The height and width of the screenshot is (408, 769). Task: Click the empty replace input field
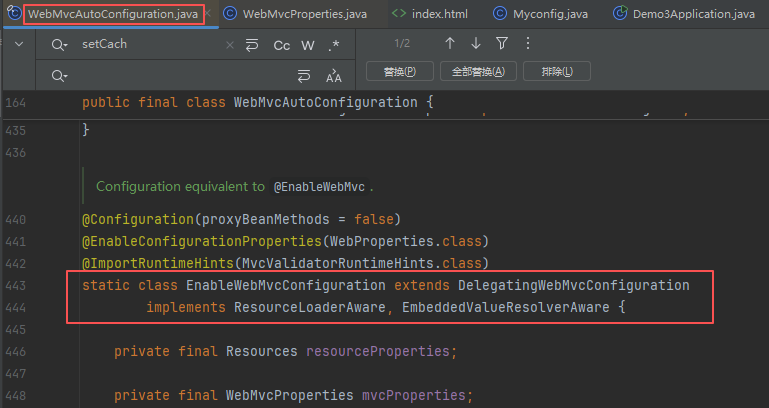[181, 76]
